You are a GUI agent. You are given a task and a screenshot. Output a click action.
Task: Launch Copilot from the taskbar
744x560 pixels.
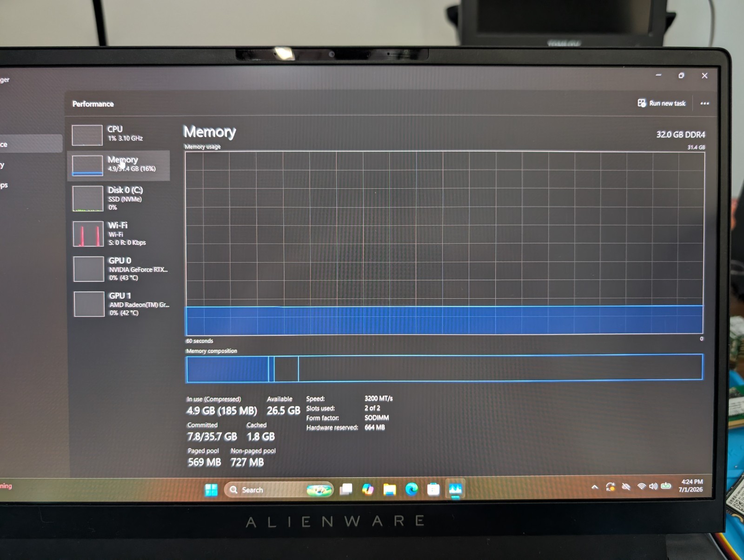pos(368,489)
